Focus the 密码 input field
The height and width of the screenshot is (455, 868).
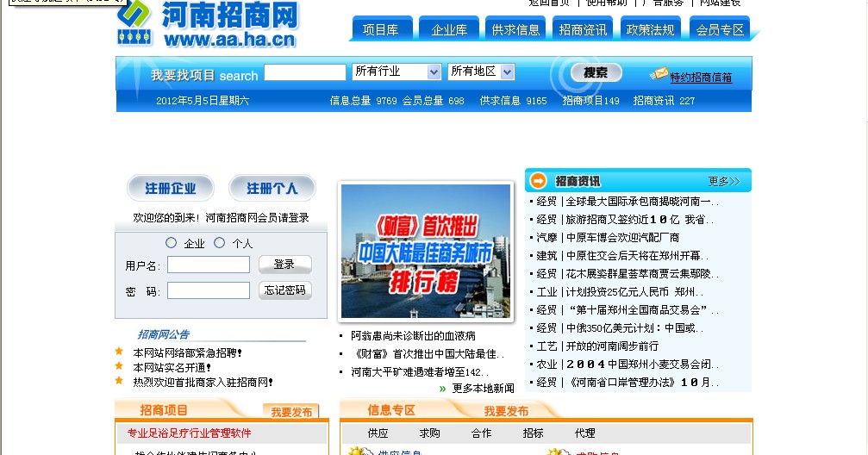pyautogui.click(x=209, y=290)
